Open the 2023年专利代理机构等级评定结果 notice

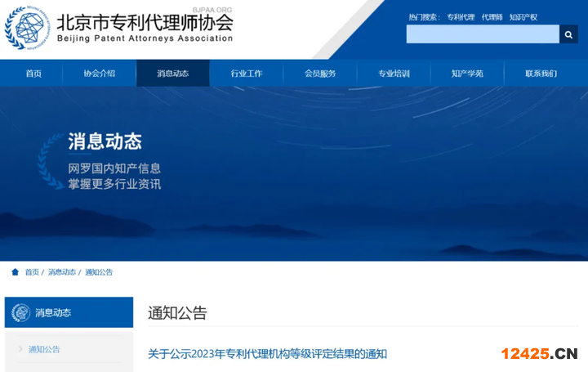[x=267, y=354]
